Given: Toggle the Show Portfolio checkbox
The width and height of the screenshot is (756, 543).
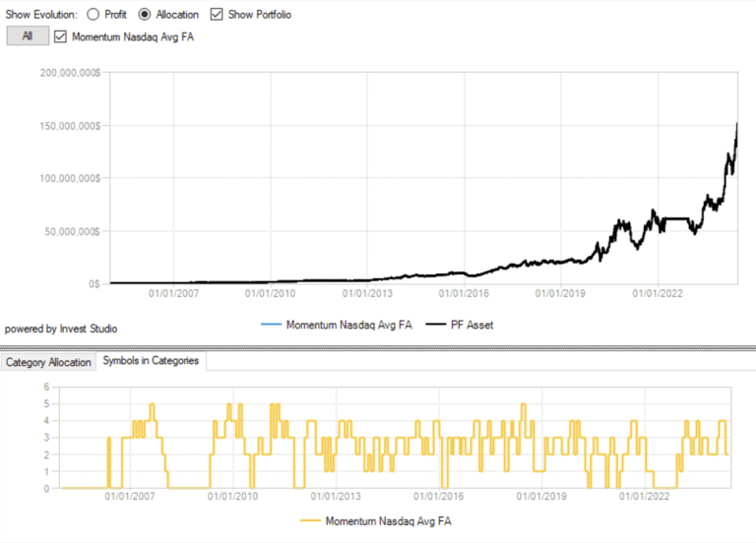Looking at the screenshot, I should click(218, 15).
